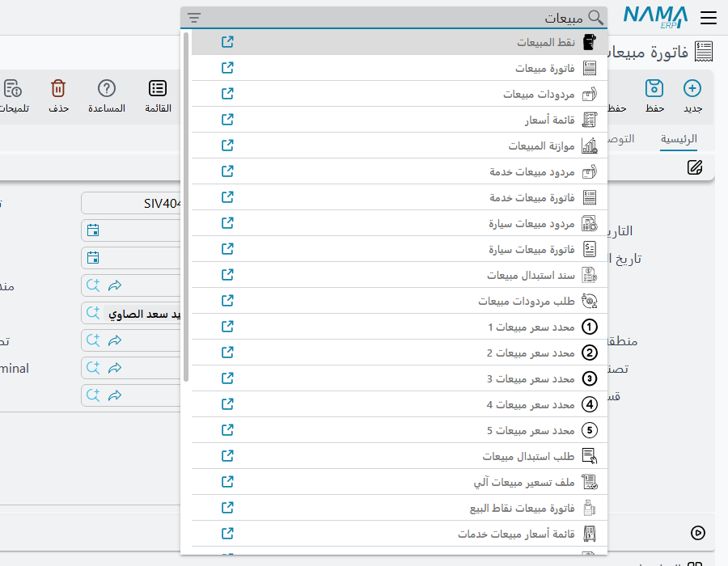Click the جديد new record icon

(692, 88)
